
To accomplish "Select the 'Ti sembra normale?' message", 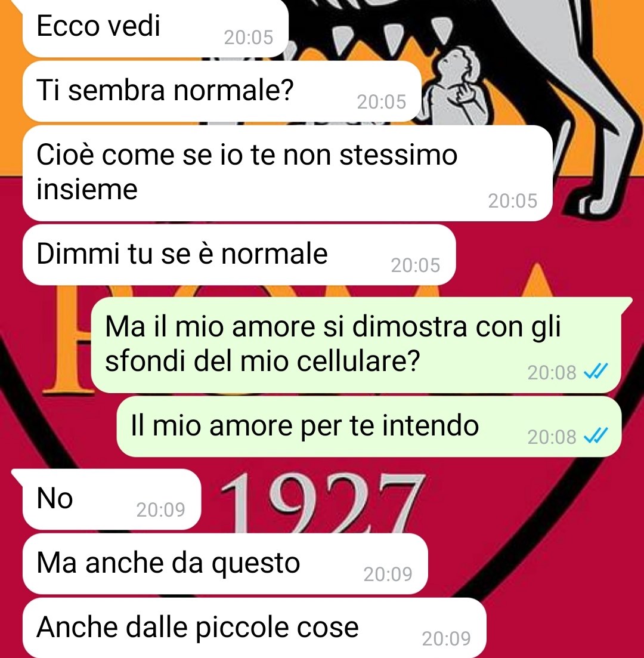I will [222, 91].
